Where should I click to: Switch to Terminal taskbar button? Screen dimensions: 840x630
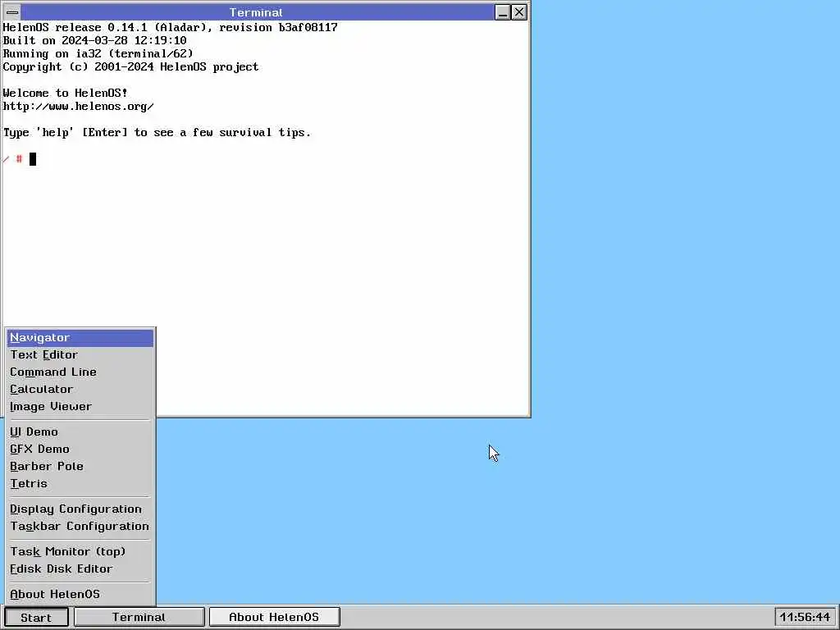[139, 617]
